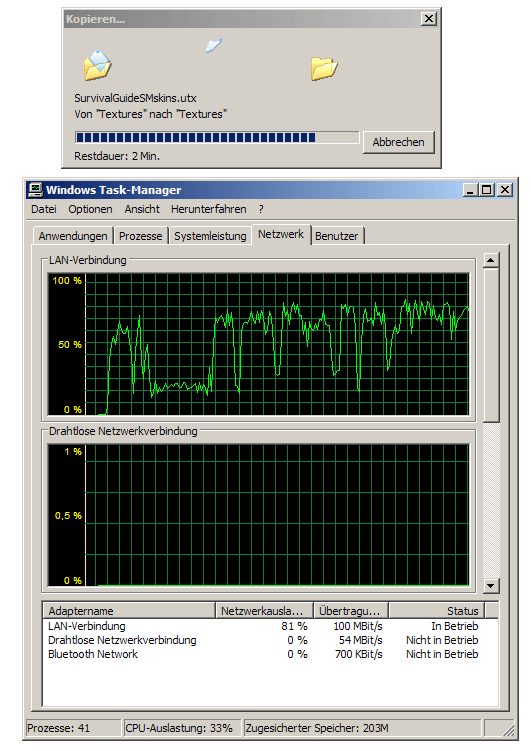Viewport: 531px width, 751px height.
Task: Switch to the Benutzer tab
Action: pyautogui.click(x=337, y=236)
